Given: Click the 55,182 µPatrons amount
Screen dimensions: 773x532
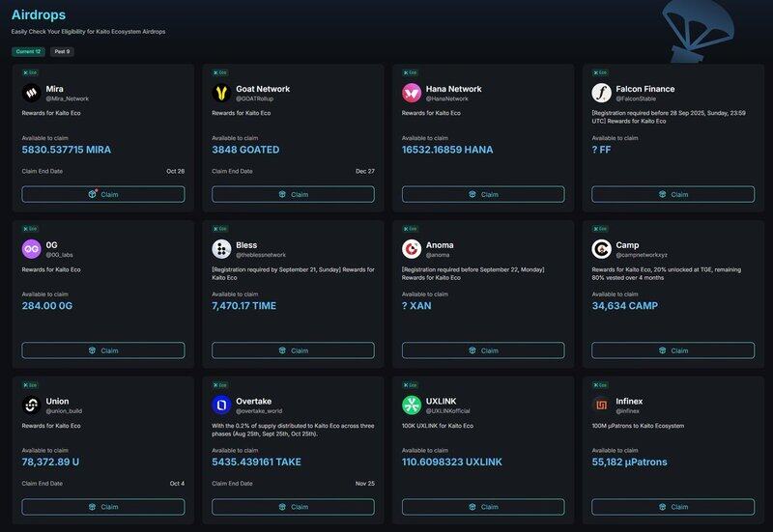Looking at the screenshot, I should [x=630, y=462].
